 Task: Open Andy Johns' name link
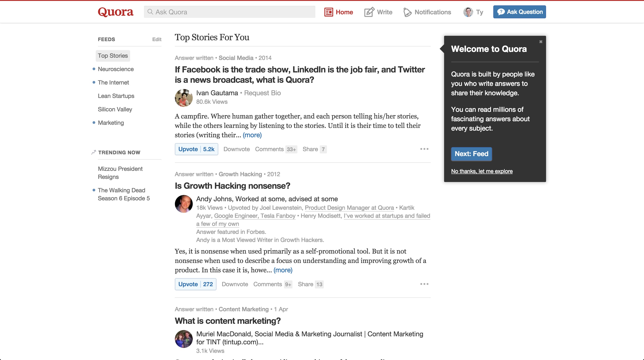pos(214,199)
